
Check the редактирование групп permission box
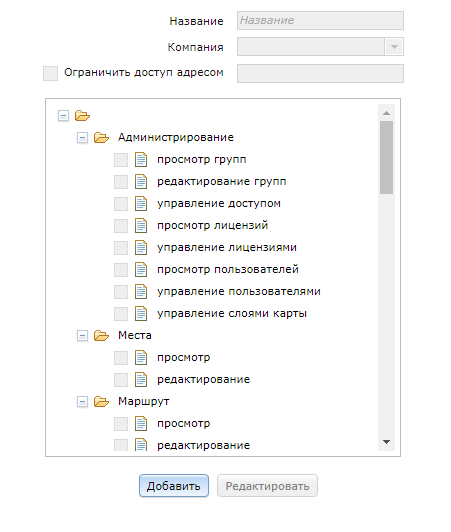(x=121, y=182)
